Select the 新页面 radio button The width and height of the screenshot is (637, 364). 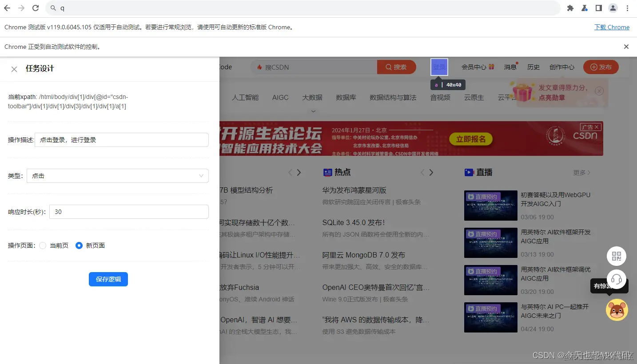pyautogui.click(x=79, y=245)
